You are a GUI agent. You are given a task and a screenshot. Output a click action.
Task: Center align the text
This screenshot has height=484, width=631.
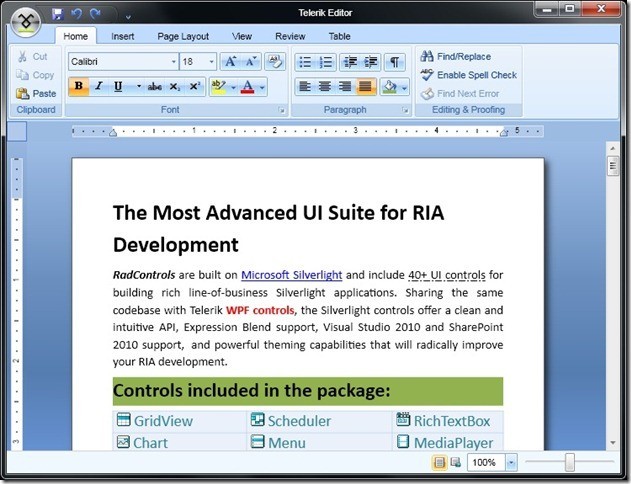click(x=325, y=87)
